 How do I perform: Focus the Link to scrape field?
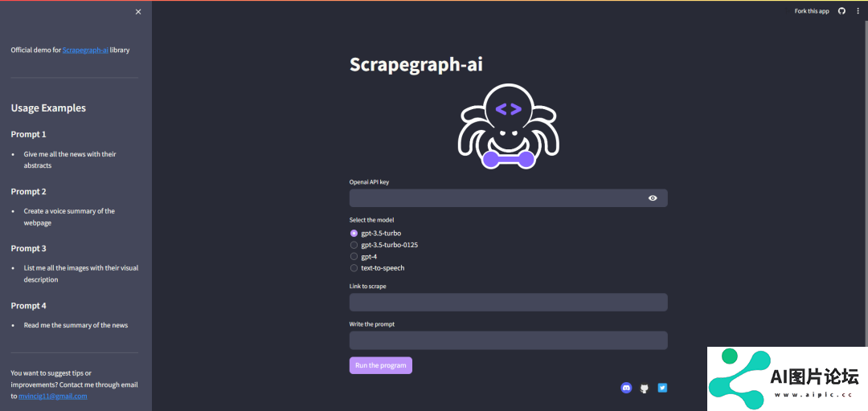[508, 303]
